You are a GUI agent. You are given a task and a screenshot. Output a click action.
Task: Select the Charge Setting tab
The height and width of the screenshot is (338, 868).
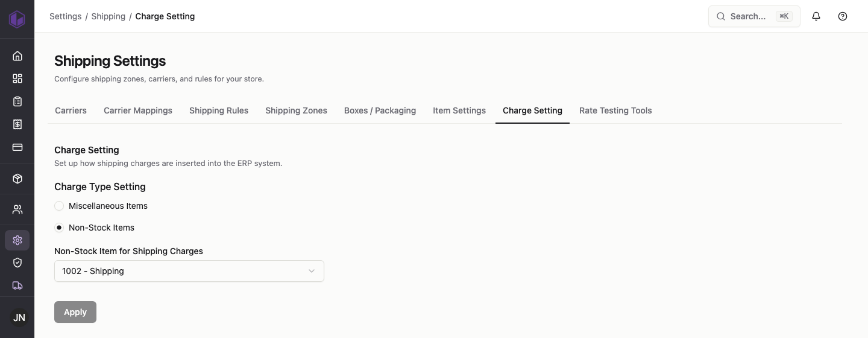tap(532, 110)
